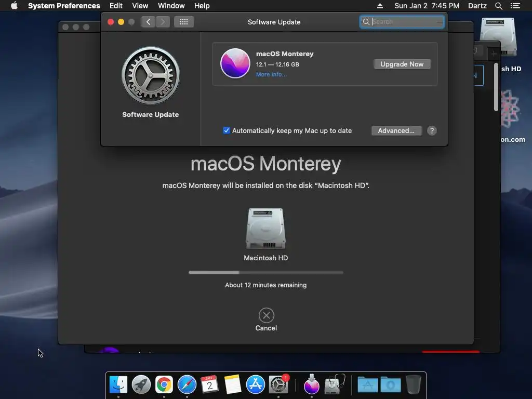Screen dimensions: 532x399
Task: Close the Software Update window
Action: (x=111, y=22)
